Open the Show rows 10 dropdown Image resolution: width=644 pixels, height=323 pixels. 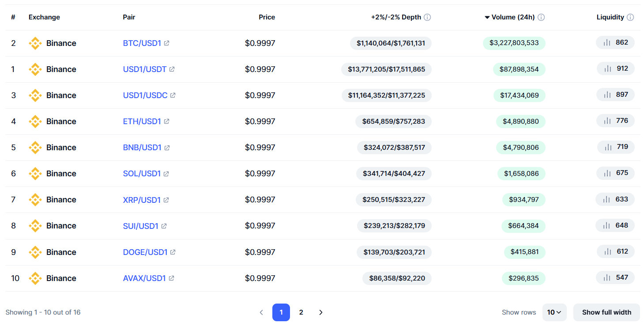click(554, 312)
